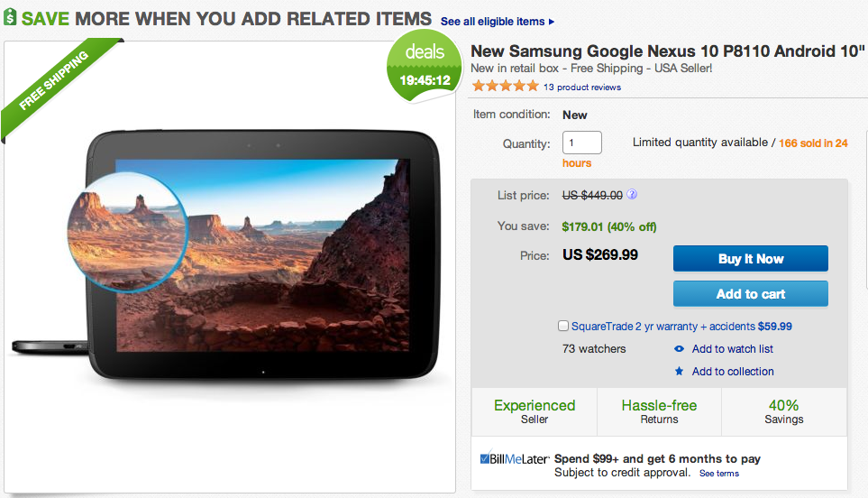
Task: Click the green dollar-tag save icon
Action: 10,18
